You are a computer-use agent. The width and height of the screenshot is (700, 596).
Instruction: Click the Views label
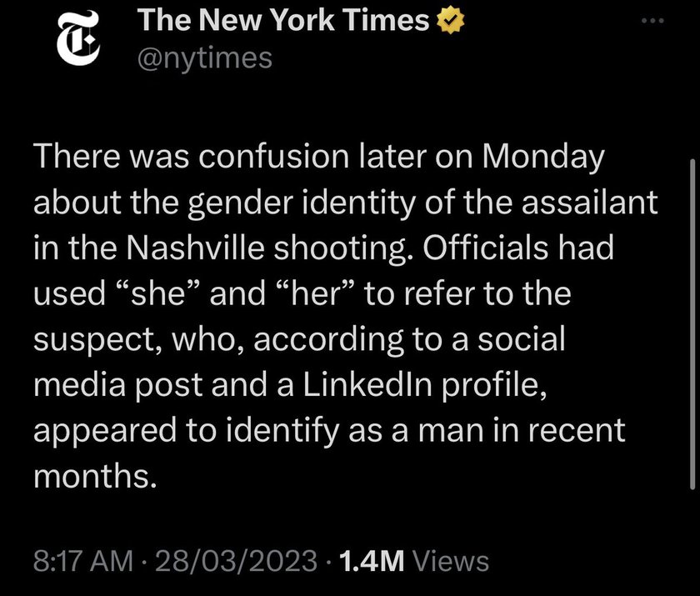(x=451, y=561)
